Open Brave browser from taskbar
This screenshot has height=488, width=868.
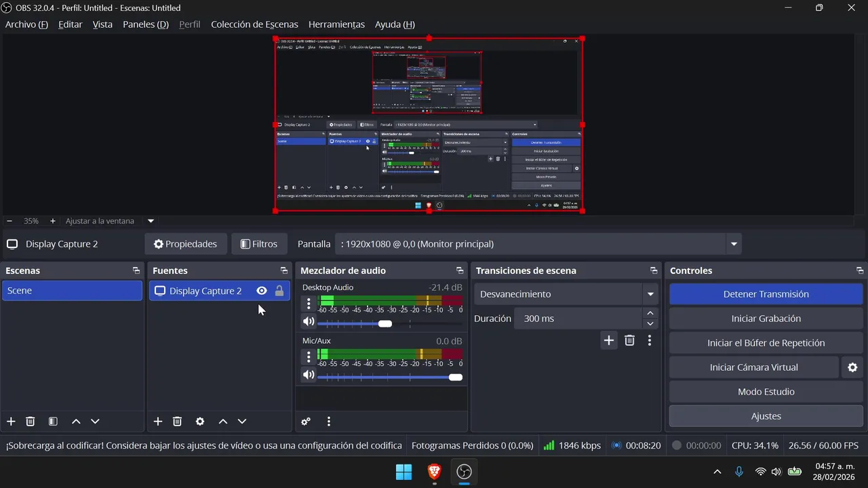(x=434, y=472)
